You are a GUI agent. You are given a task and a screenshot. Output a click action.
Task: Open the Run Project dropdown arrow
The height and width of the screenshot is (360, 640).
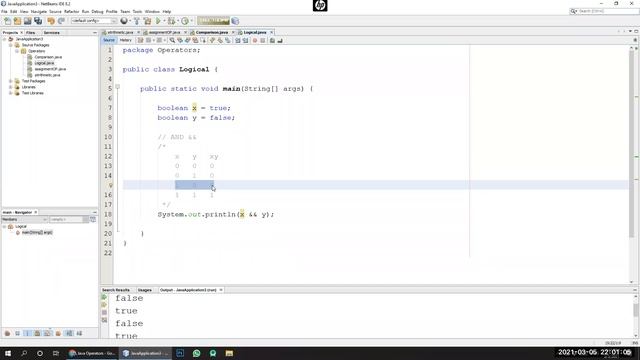click(x=164, y=21)
